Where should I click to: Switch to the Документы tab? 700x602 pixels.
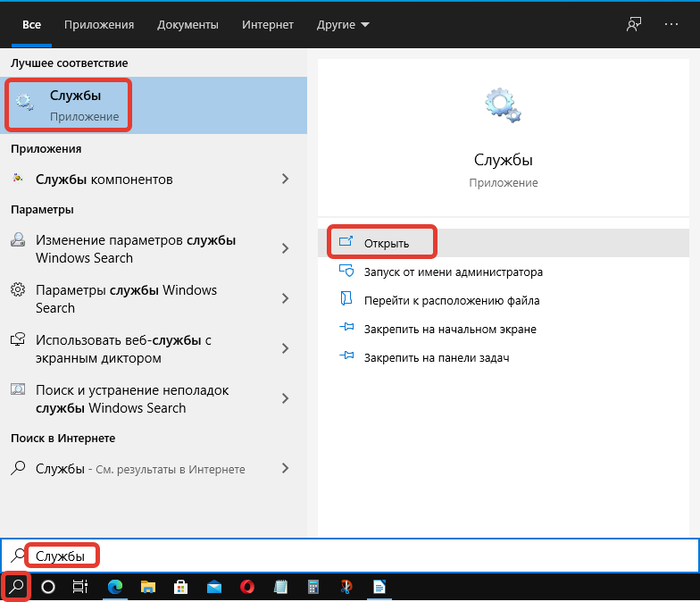187,25
